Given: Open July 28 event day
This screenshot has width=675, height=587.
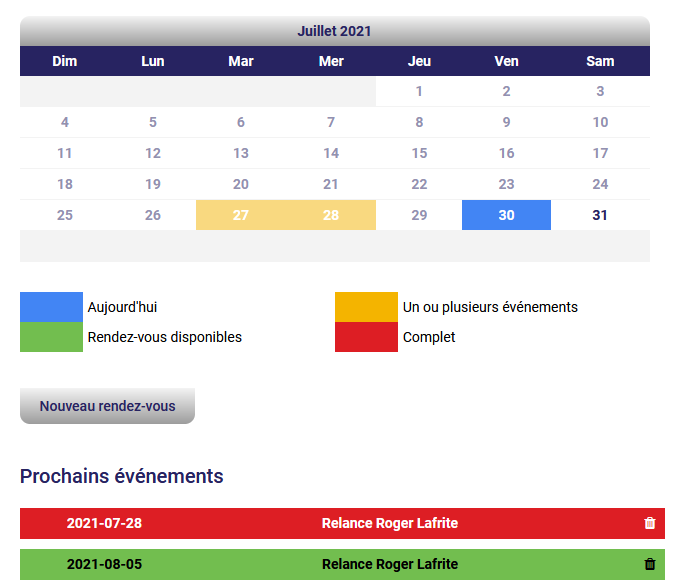Looking at the screenshot, I should click(x=331, y=215).
